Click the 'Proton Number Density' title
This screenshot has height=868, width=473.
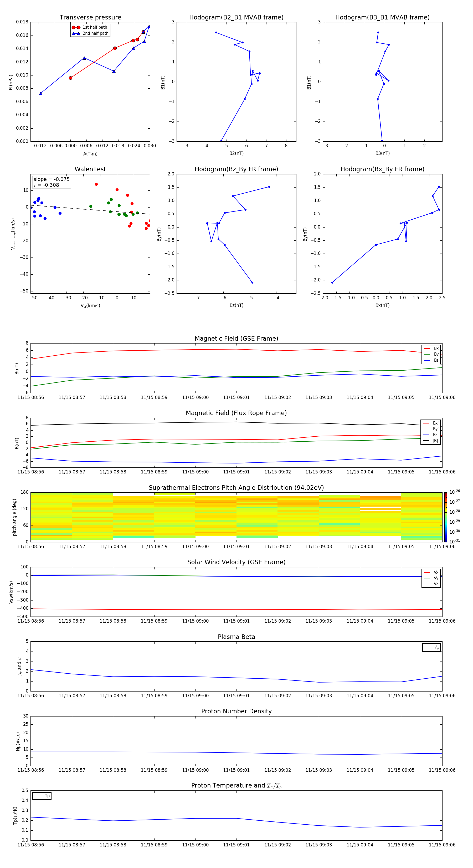(236, 711)
